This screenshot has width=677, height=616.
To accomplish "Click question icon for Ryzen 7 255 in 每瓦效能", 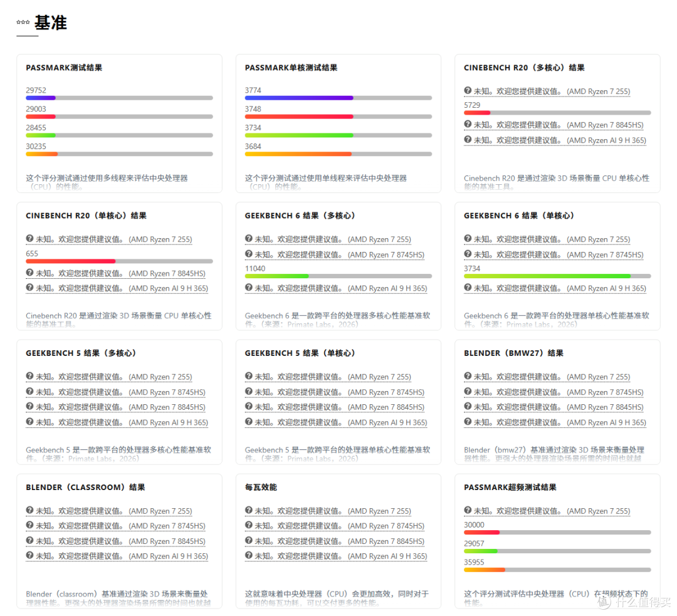I will [x=249, y=511].
